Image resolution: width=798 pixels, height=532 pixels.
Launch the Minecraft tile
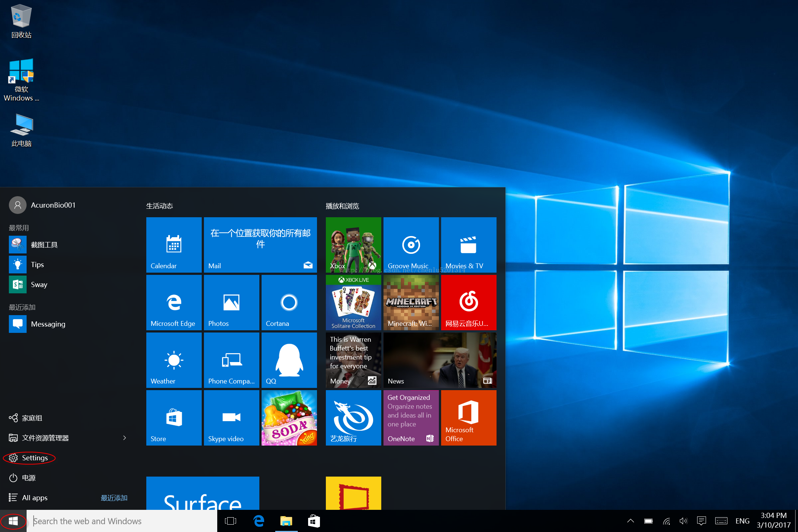point(411,303)
